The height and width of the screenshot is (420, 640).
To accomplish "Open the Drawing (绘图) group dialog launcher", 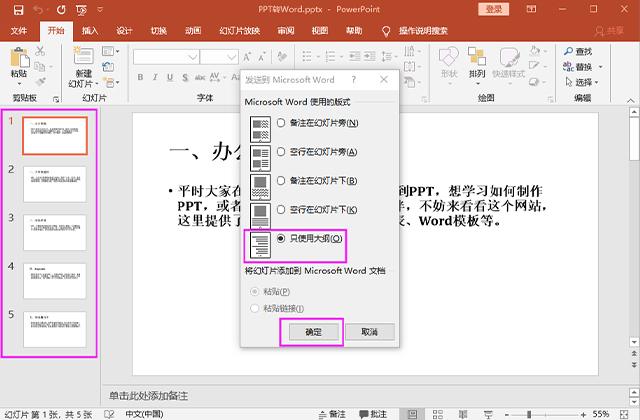I will coord(551,99).
